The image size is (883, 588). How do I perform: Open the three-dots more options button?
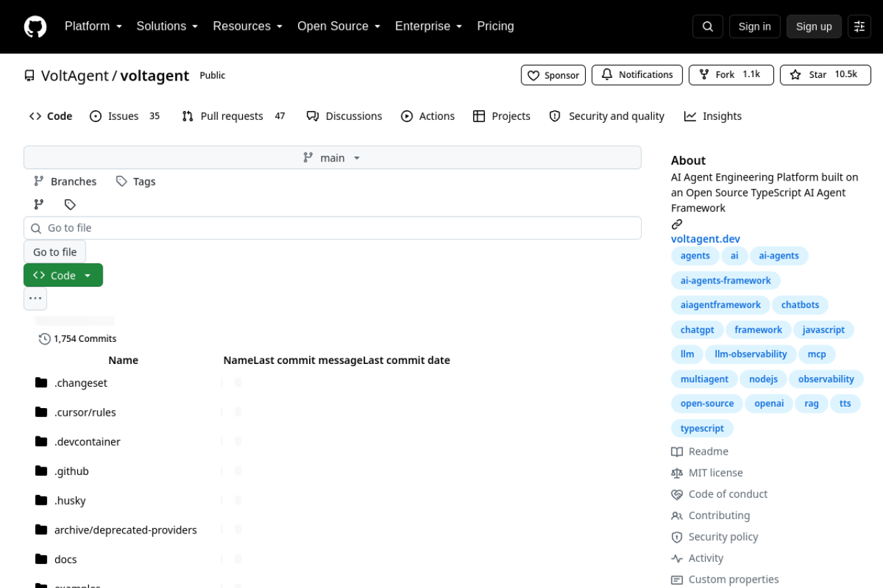(35, 298)
